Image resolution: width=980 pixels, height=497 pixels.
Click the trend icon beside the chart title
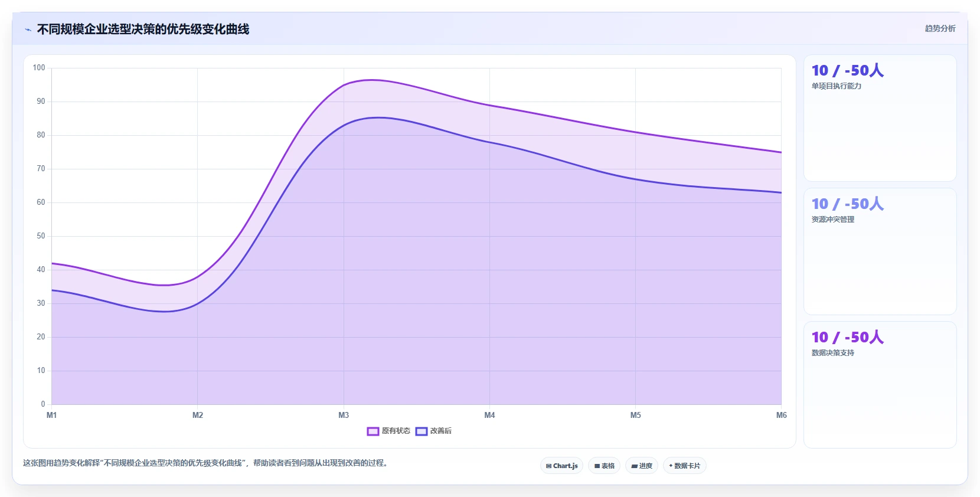coord(28,30)
